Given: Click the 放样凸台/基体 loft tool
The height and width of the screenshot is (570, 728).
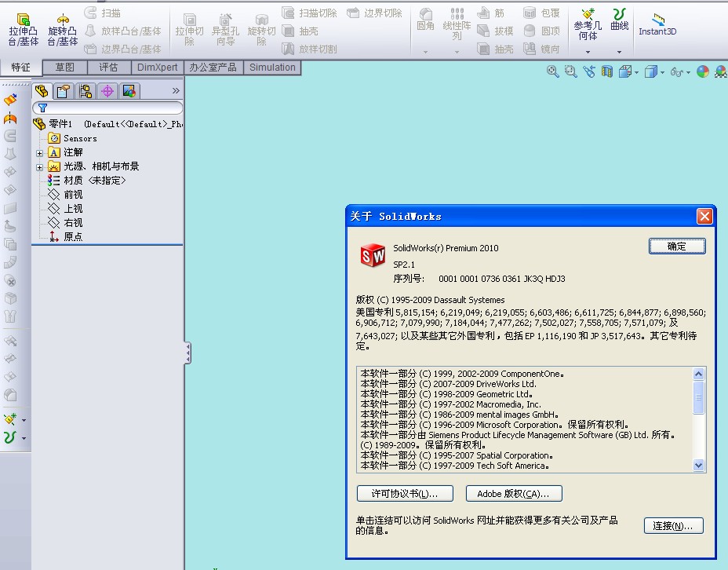Looking at the screenshot, I should tap(123, 31).
